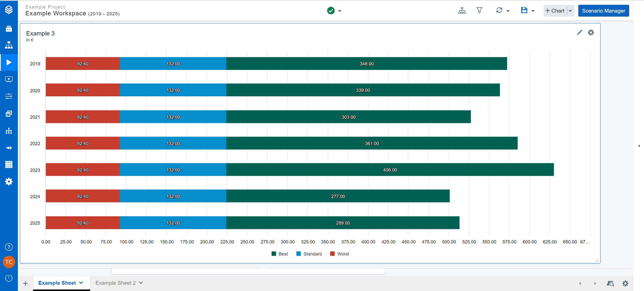
Task: Click the add Chart button
Action: (555, 11)
